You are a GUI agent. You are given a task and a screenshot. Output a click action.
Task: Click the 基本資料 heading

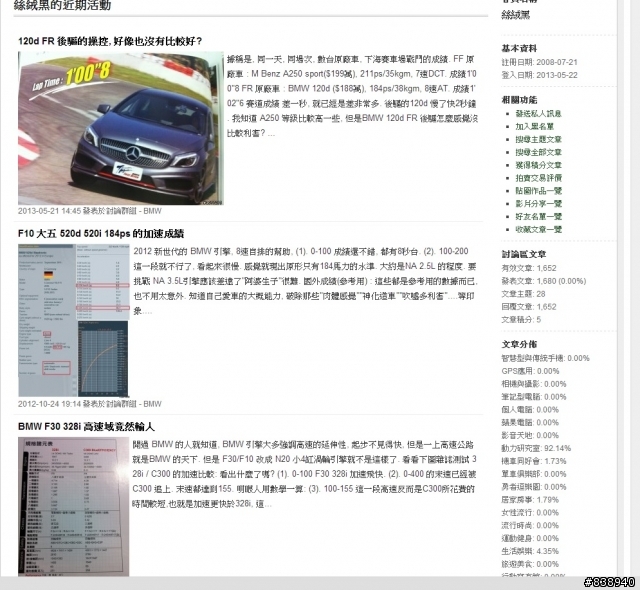519,48
